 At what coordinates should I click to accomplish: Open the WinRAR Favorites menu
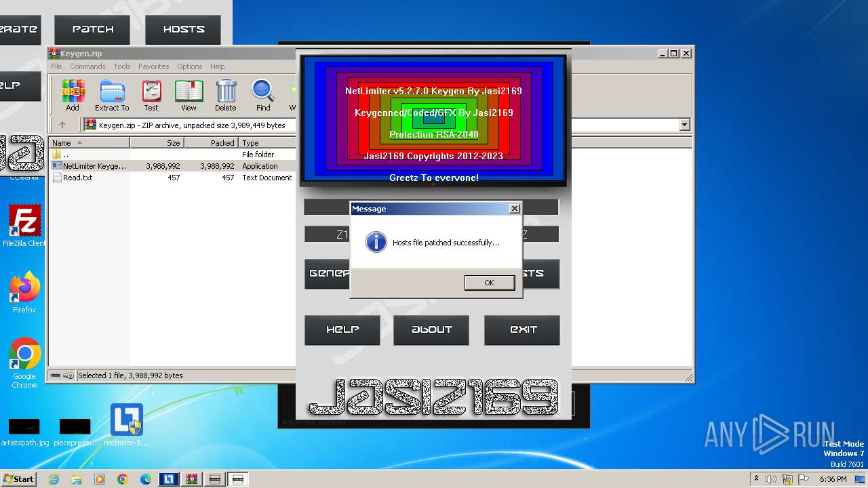(154, 66)
